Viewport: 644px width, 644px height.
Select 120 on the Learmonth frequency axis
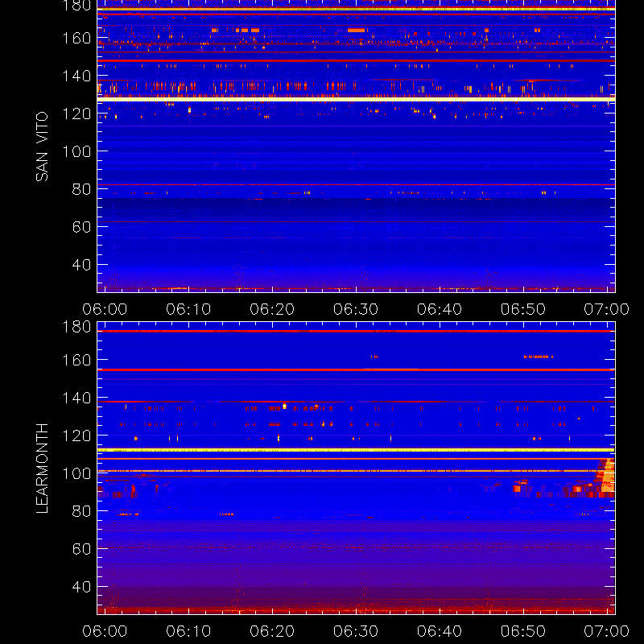click(76, 436)
